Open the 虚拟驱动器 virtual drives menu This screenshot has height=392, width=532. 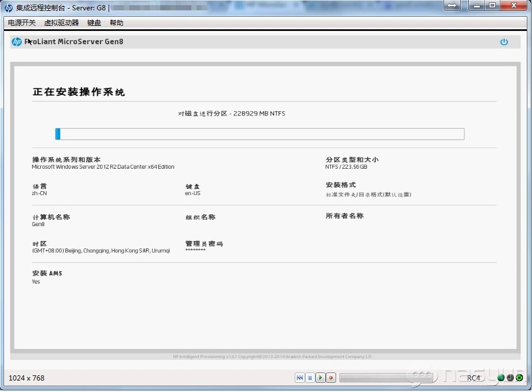click(x=61, y=23)
